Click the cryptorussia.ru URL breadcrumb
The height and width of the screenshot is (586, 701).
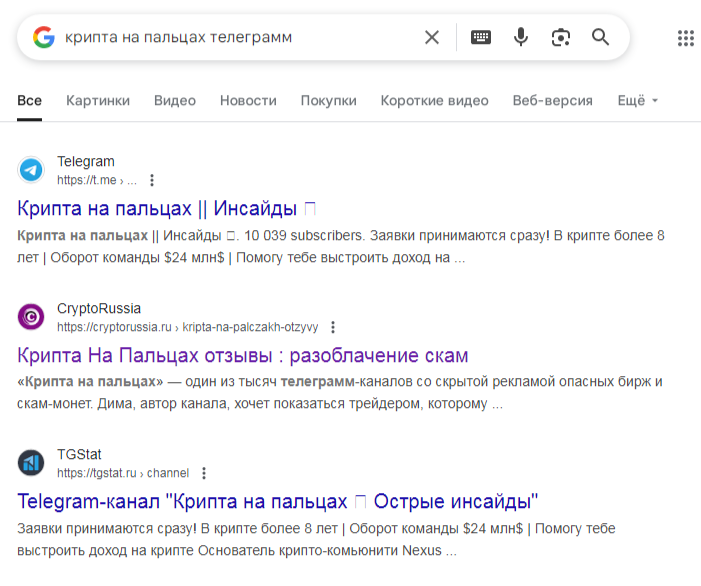[x=187, y=327]
